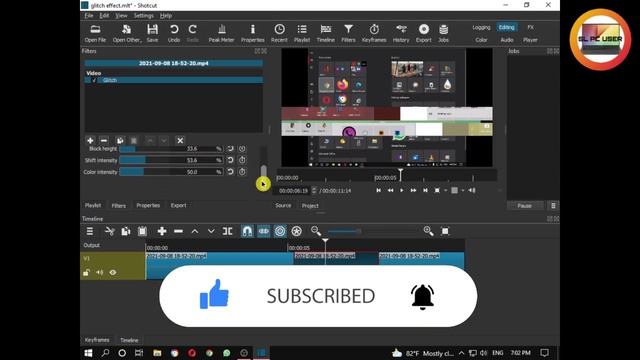
Task: Switch to the Source player tab
Action: coord(283,205)
